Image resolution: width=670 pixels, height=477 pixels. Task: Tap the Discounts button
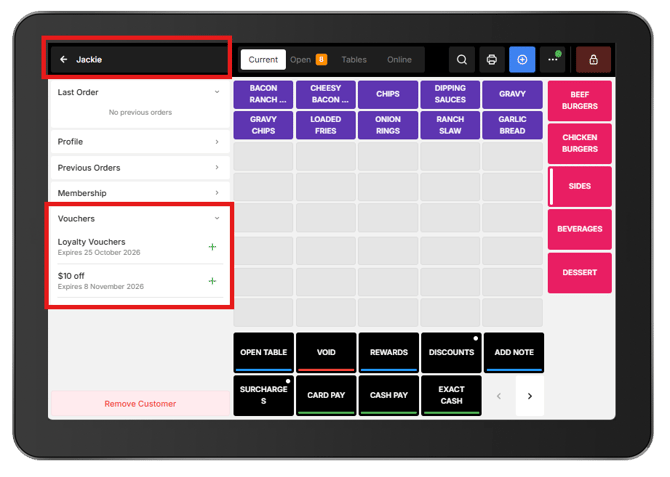tap(451, 353)
